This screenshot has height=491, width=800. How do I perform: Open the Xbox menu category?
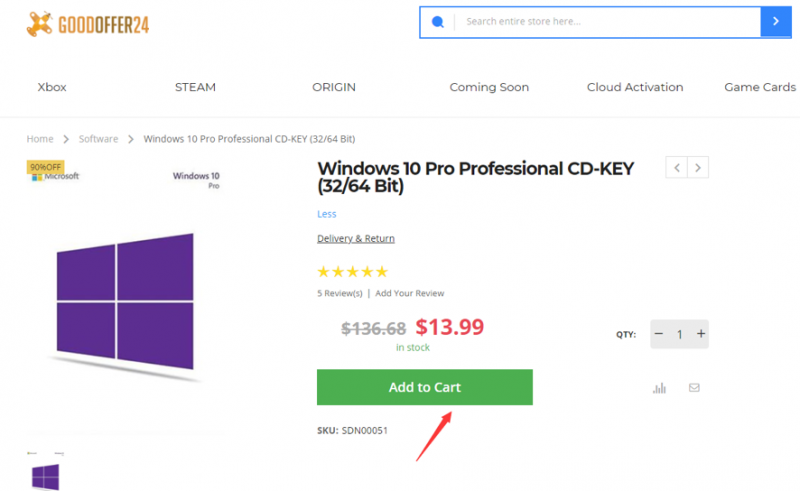52,87
